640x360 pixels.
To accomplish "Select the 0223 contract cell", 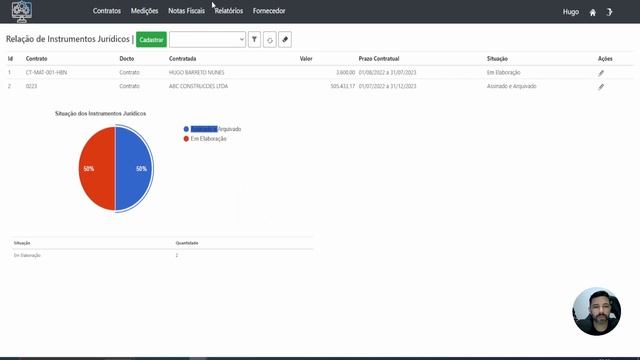I will 31,87.
